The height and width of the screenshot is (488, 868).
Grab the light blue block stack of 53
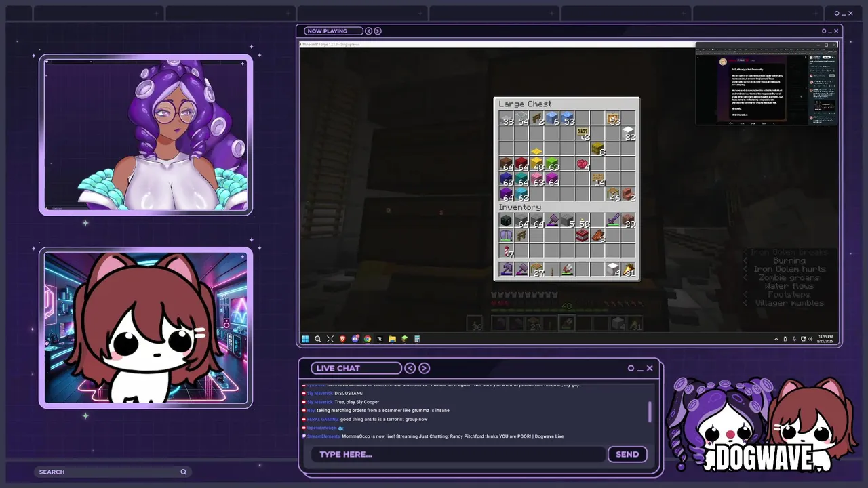[x=568, y=119]
